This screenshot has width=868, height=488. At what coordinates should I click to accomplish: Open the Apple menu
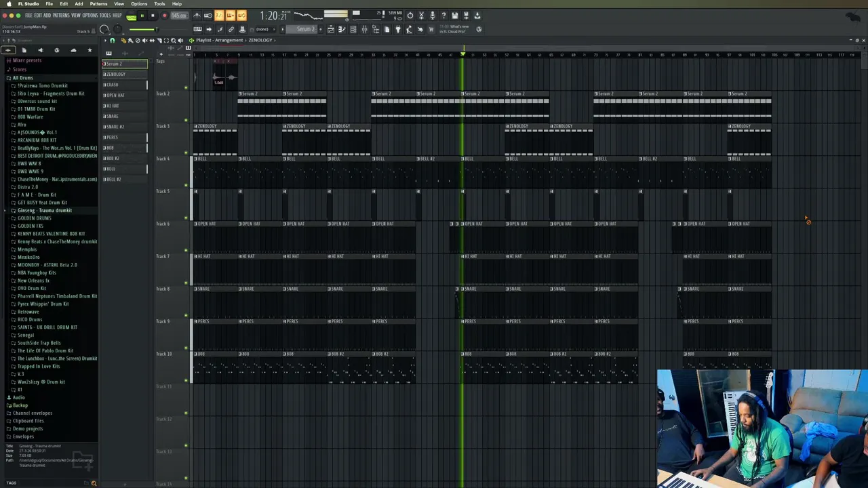(x=9, y=4)
